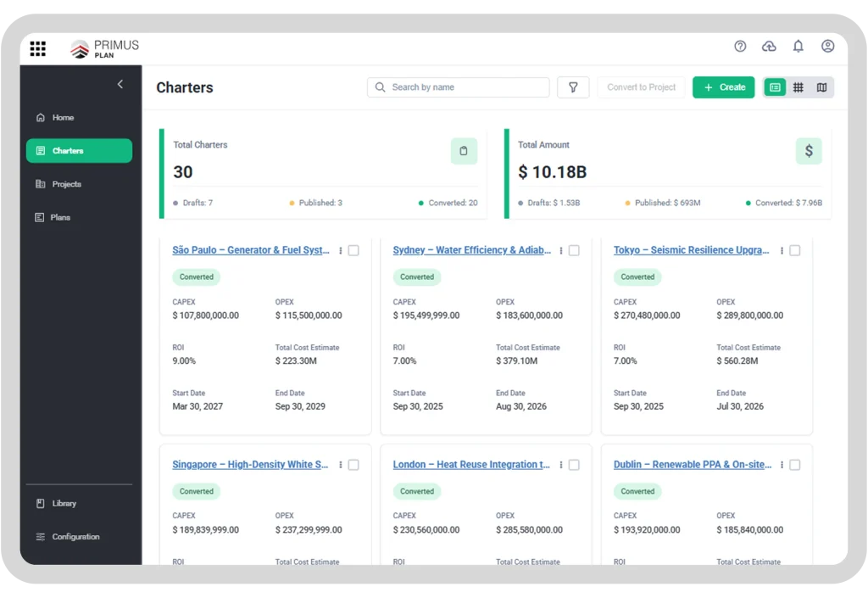Open Projects in the sidebar
This screenshot has height=598, width=868.
(79, 184)
